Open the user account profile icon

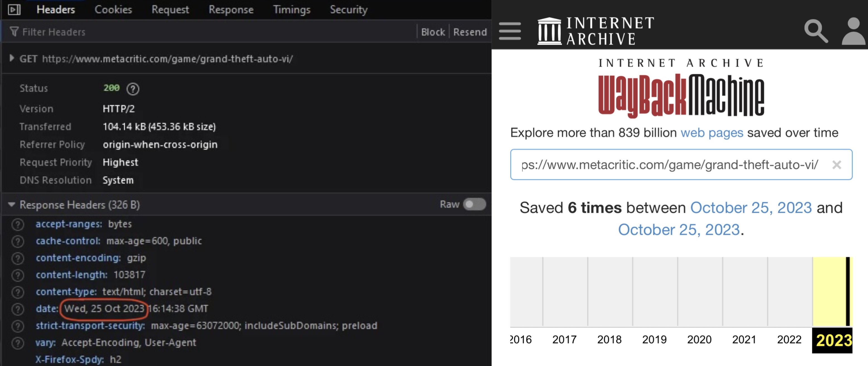coord(853,31)
